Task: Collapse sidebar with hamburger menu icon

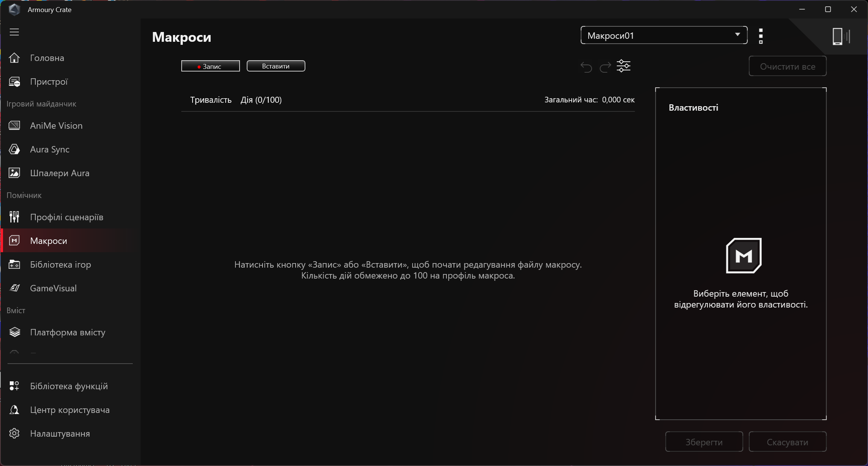Action: coord(14,32)
